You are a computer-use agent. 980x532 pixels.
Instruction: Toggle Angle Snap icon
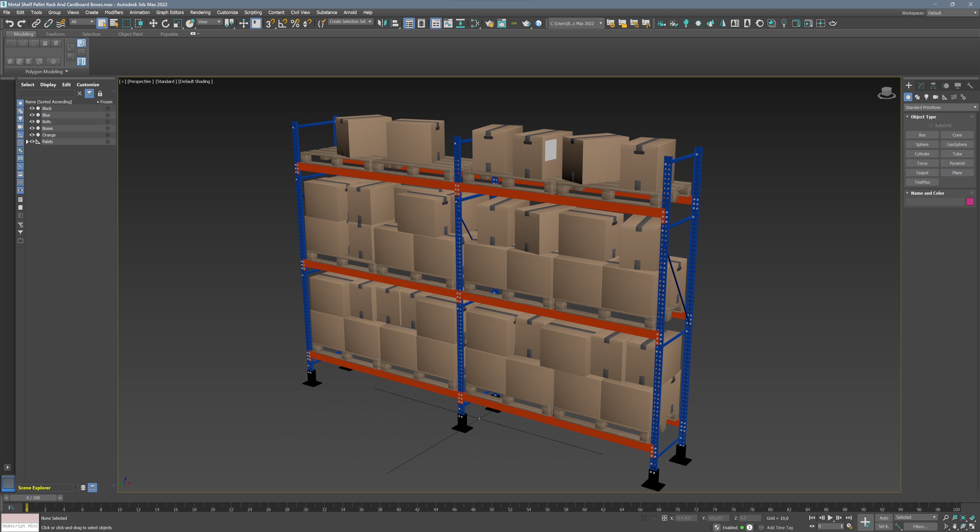[x=283, y=23]
